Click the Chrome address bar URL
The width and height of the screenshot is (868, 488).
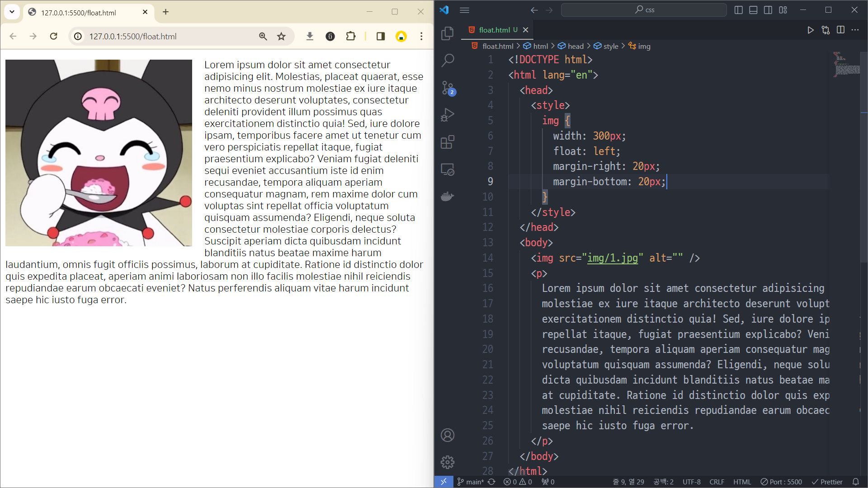(132, 36)
